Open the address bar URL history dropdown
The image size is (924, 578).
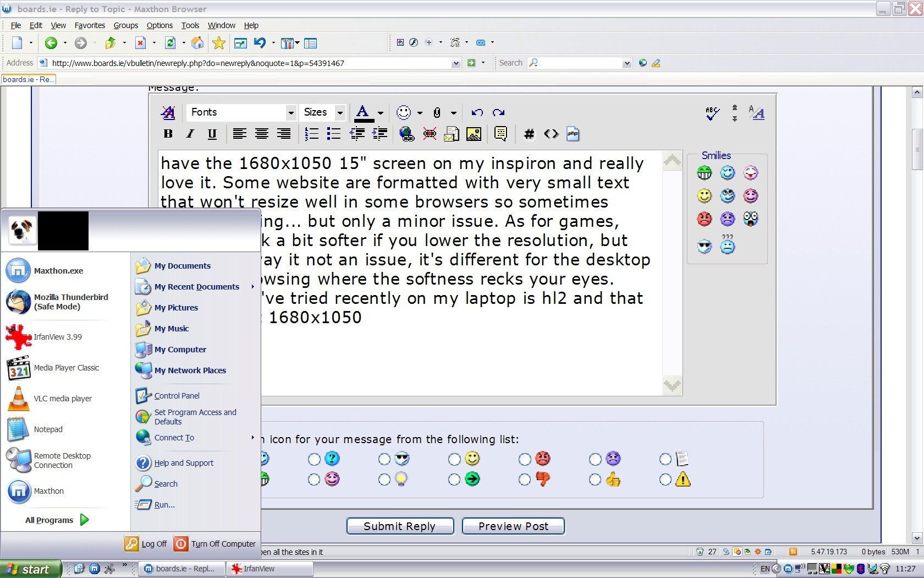pyautogui.click(x=455, y=63)
